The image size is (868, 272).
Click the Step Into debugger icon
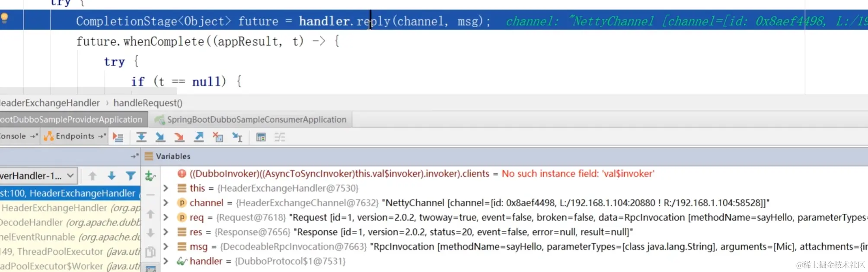tap(160, 137)
